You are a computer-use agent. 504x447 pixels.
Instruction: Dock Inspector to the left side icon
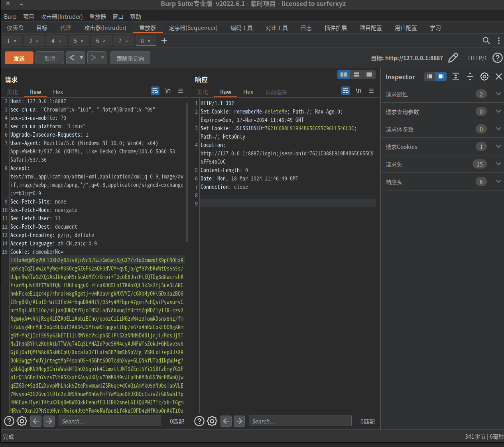[x=429, y=76]
